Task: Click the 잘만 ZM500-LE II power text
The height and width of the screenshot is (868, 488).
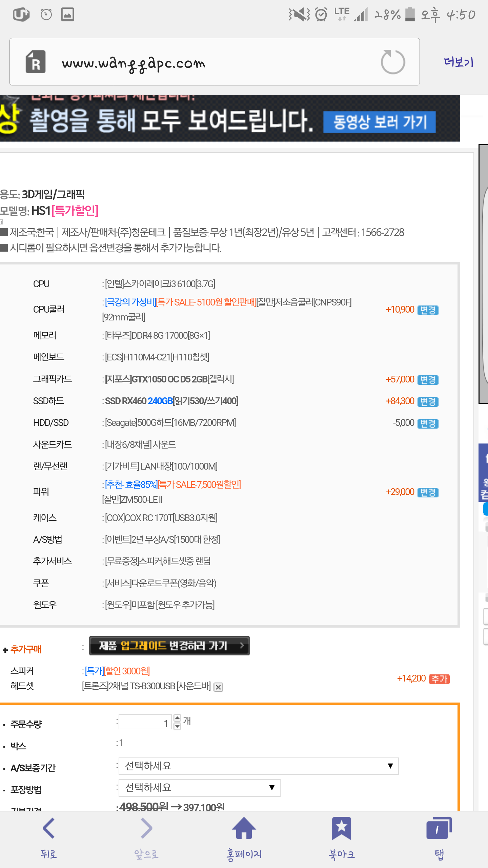Action: pyautogui.click(x=132, y=499)
